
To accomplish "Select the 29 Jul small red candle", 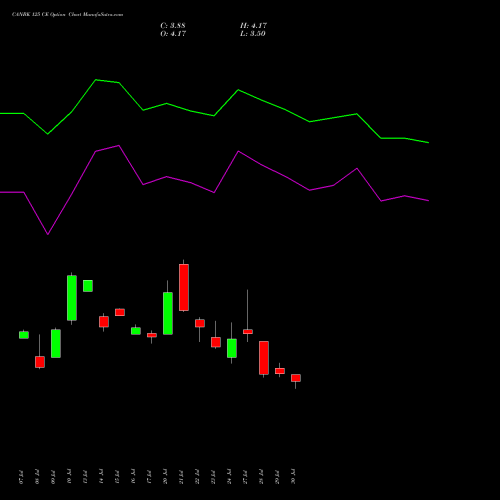I will (280, 371).
